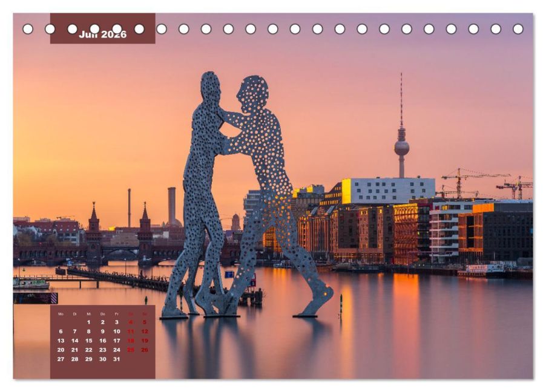Select day 3 in the calendar grid
Image resolution: width=546 pixels, height=392 pixels.
tap(117, 322)
